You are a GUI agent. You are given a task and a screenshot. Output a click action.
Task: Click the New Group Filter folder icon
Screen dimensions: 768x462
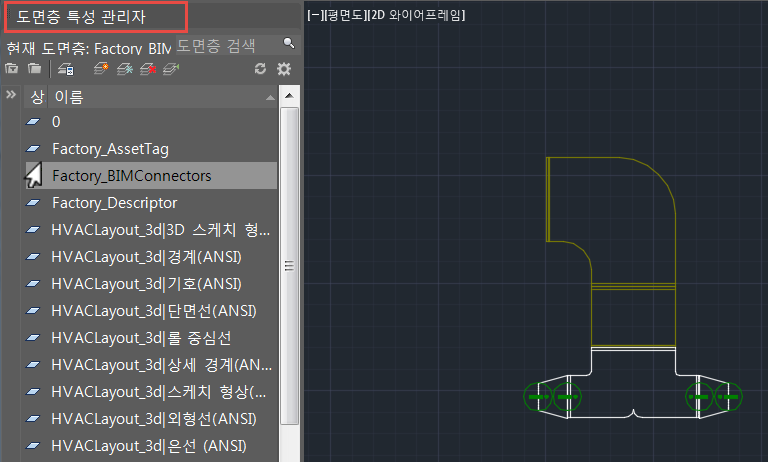(x=34, y=69)
